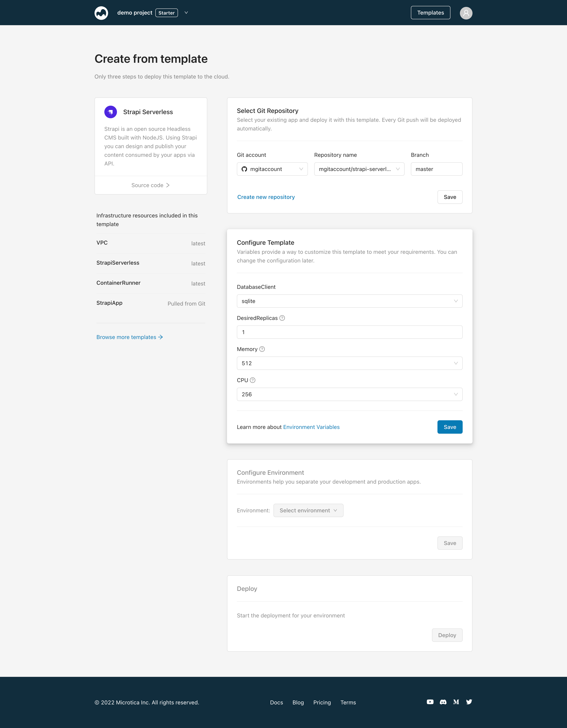
Task: Click the 'Pulled from Git' label
Action: click(x=186, y=304)
